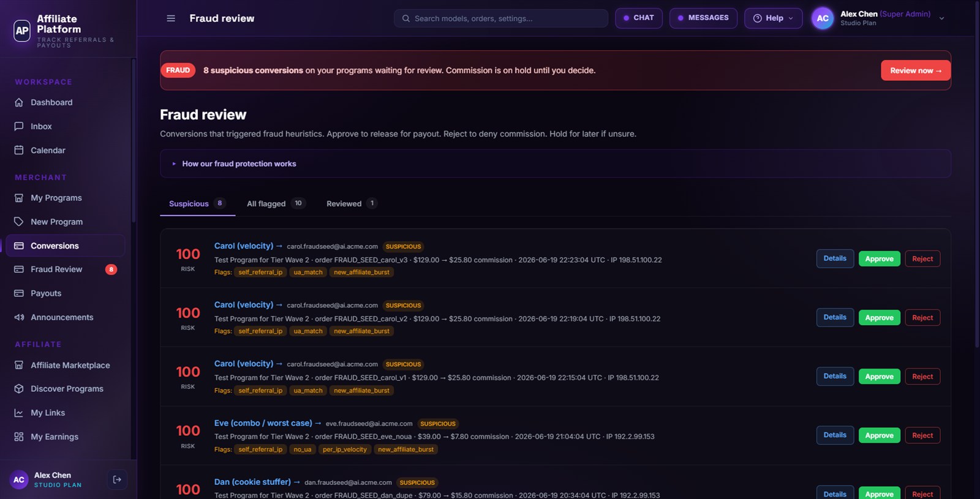Open the Dan (cookie stuffer) affiliate link
Image resolution: width=980 pixels, height=499 pixels.
(257, 482)
